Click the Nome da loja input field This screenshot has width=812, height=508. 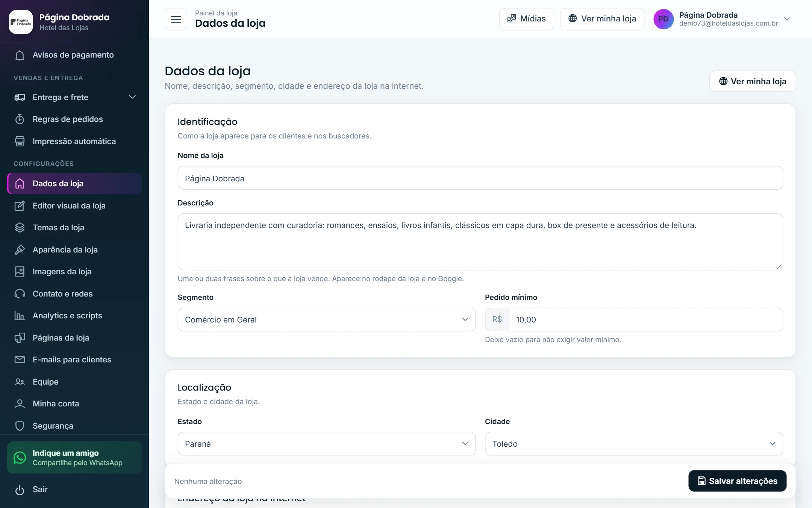pos(480,178)
